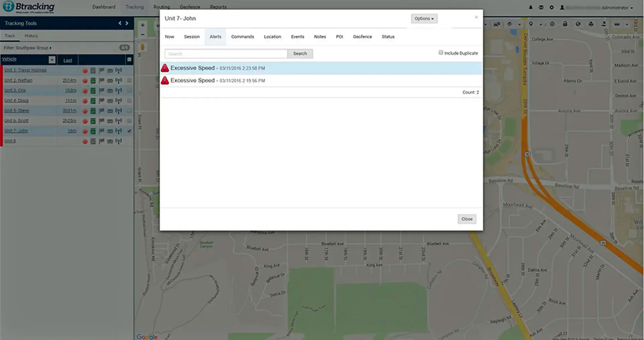Image resolution: width=644 pixels, height=340 pixels.
Task: Open the Status tab
Action: click(388, 37)
